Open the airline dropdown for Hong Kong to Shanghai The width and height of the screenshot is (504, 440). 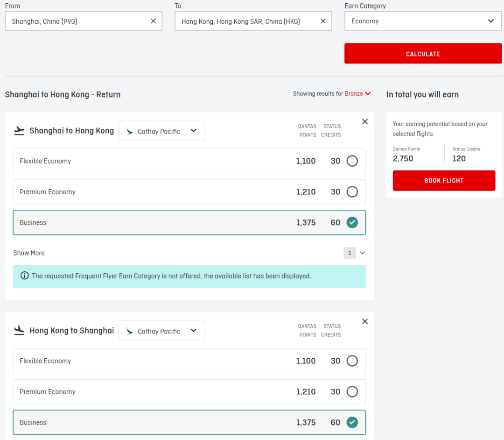click(161, 331)
